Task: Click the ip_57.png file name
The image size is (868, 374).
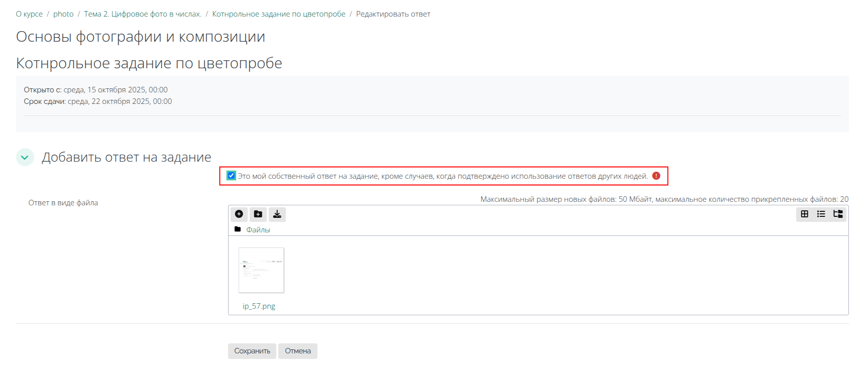Action: click(259, 306)
